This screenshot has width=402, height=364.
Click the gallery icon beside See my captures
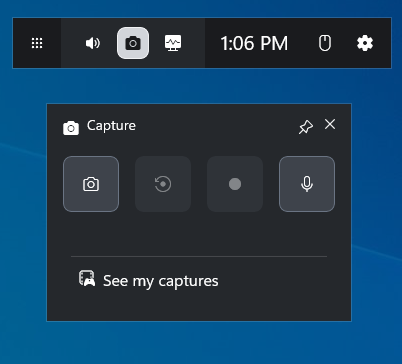pyautogui.click(x=87, y=279)
